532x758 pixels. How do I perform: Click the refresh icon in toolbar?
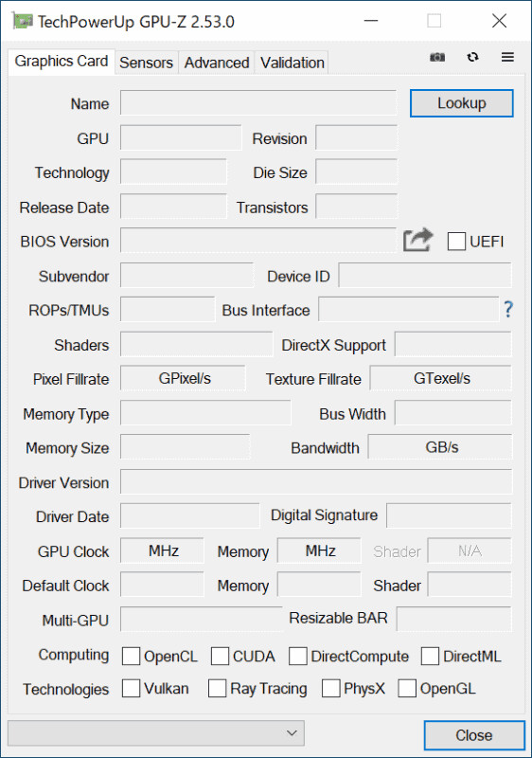pos(472,57)
